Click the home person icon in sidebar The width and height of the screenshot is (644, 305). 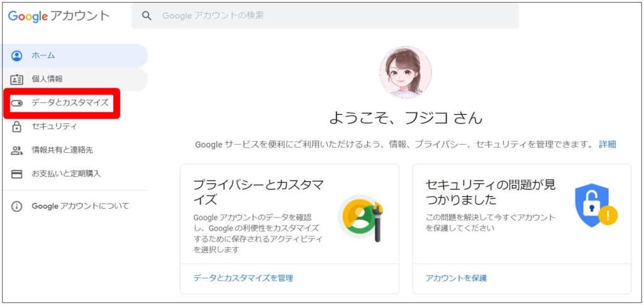17,56
